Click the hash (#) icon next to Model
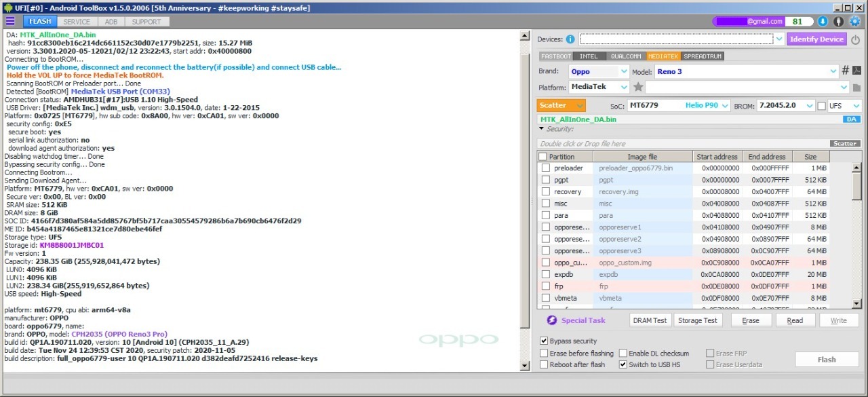868x397 pixels. (845, 71)
